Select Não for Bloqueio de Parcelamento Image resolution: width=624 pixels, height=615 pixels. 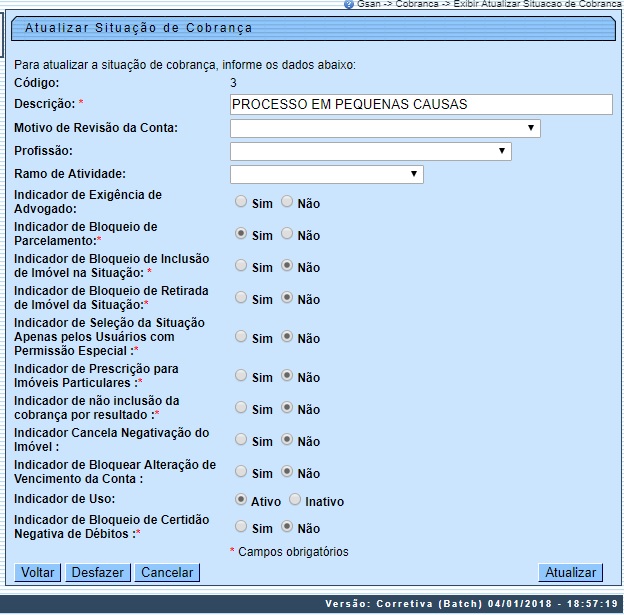click(x=287, y=233)
